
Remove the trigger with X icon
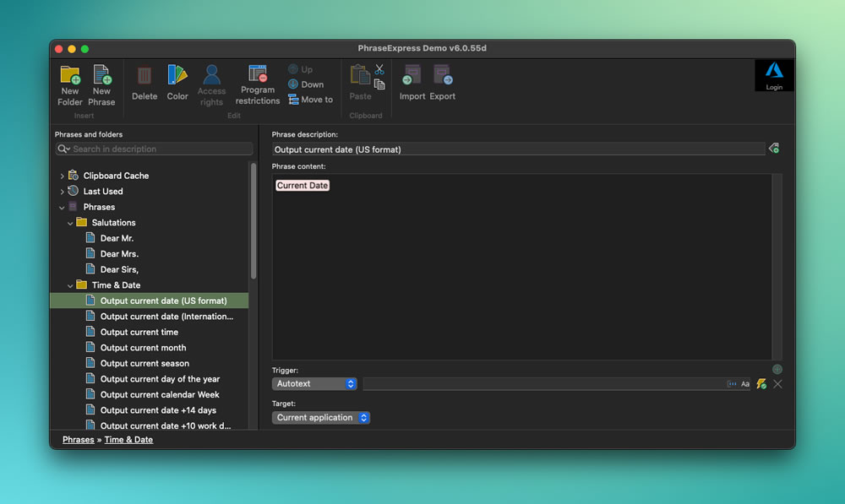[x=777, y=384]
